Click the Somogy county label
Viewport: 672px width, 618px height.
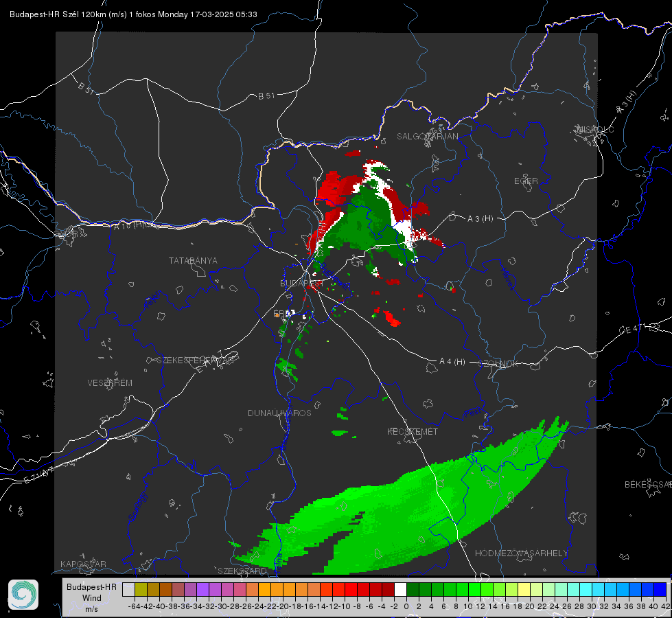[x=138, y=507]
